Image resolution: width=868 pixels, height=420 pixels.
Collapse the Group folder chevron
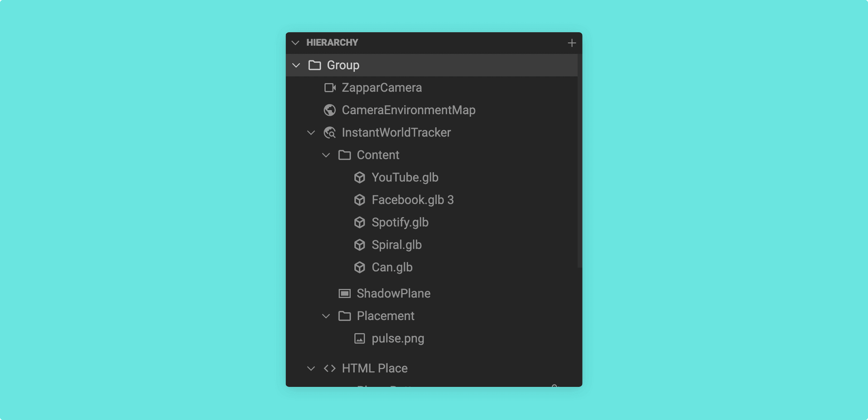point(296,65)
